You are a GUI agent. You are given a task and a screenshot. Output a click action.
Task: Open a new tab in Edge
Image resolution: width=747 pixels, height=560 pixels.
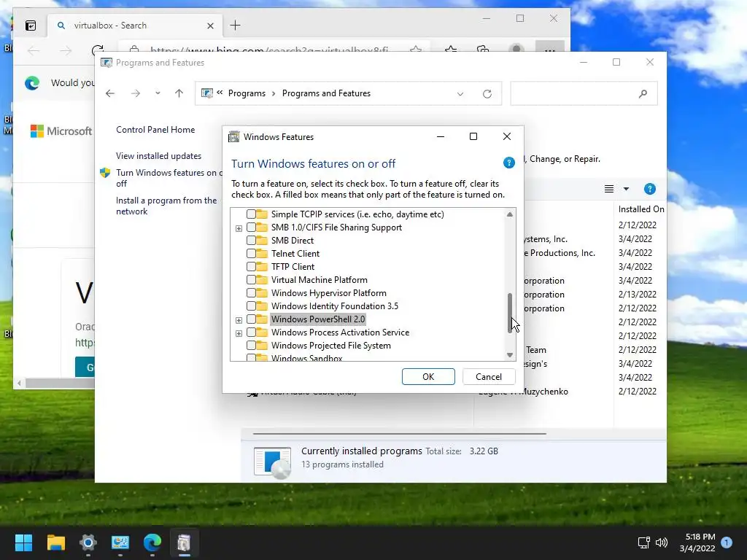click(236, 26)
